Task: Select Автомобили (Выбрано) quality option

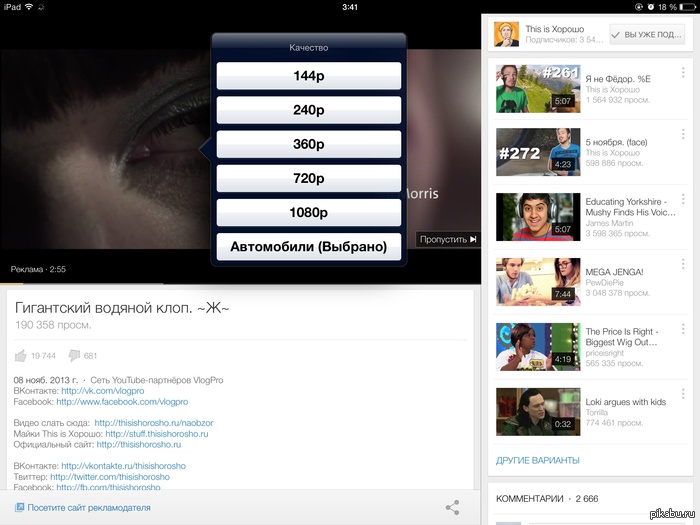Action: pos(308,246)
